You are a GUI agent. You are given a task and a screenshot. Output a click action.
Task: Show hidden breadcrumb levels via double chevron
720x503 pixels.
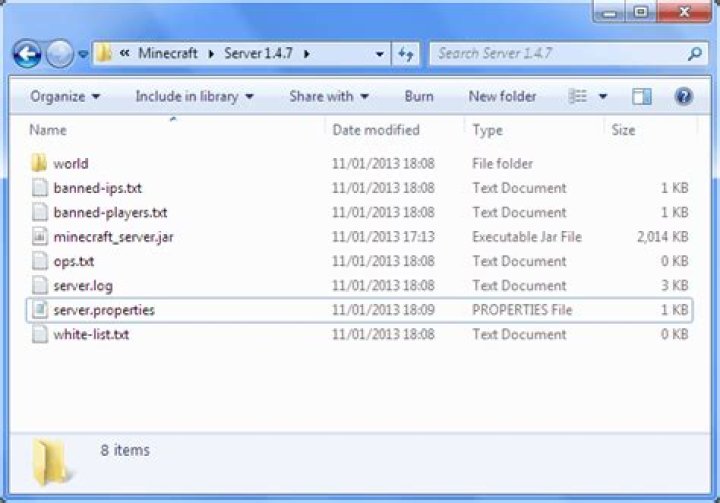tap(124, 53)
